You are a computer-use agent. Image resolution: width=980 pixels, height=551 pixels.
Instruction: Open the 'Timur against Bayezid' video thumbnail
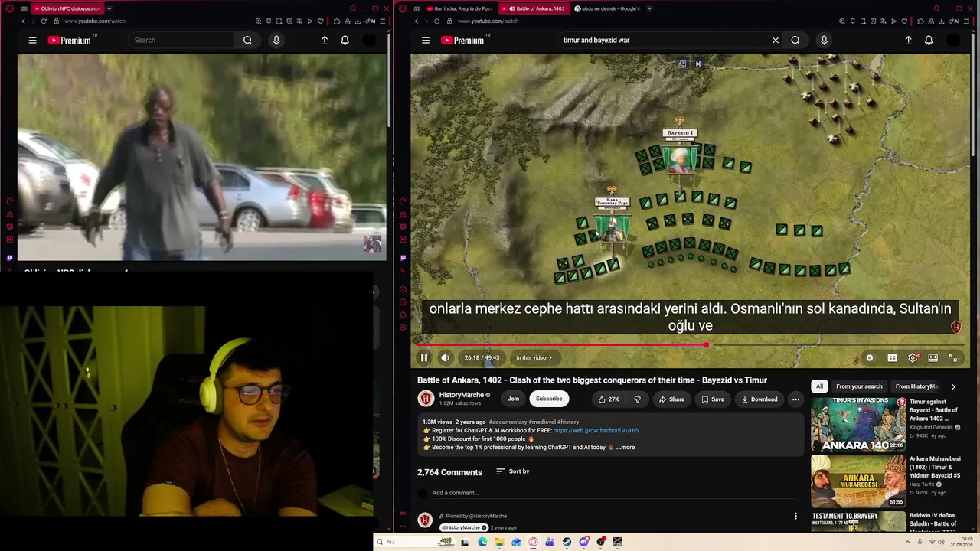[858, 424]
